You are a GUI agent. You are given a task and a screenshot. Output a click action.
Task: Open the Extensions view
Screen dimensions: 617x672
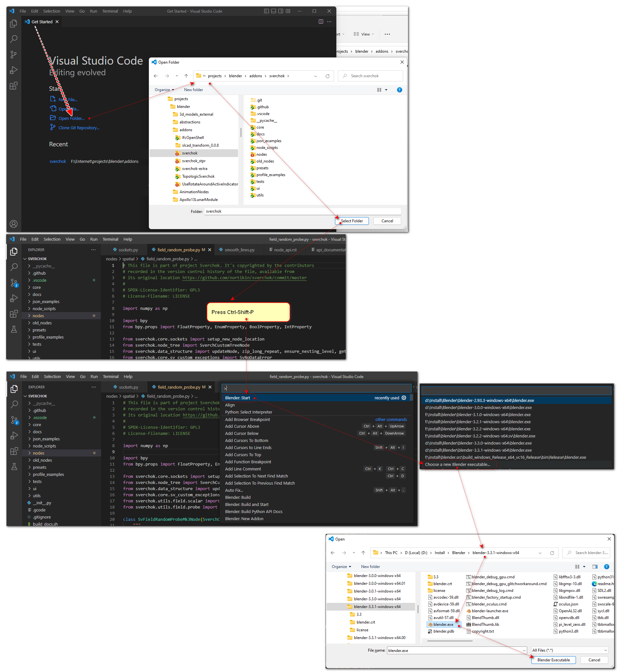(14, 86)
